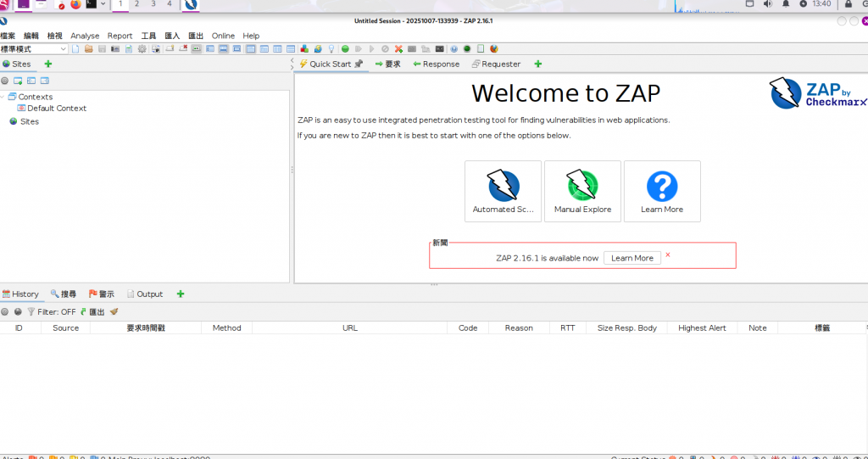Toggle expand Information tabs layout
Image resolution: width=868 pixels, height=459 pixels.
tap(224, 48)
